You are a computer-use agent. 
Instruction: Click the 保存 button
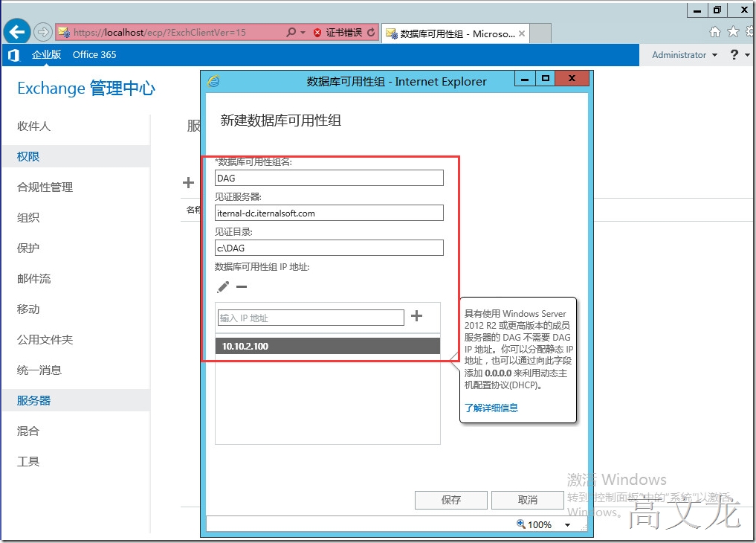450,500
